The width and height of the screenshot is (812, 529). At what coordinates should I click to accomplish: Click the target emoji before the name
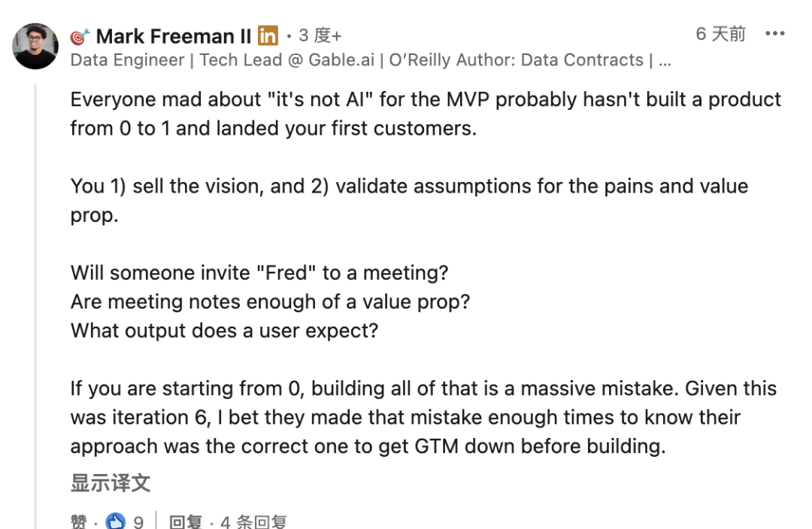click(x=80, y=36)
